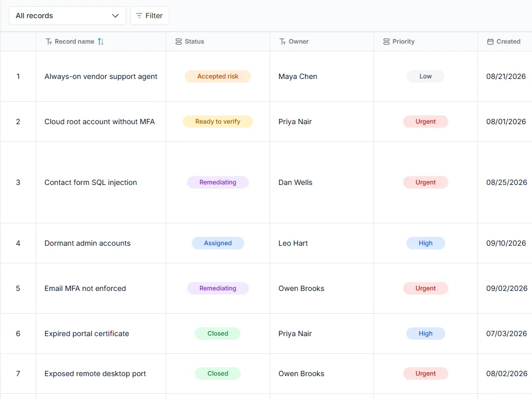The width and height of the screenshot is (532, 399).
Task: Open record Dormant admin accounts
Action: click(87, 243)
